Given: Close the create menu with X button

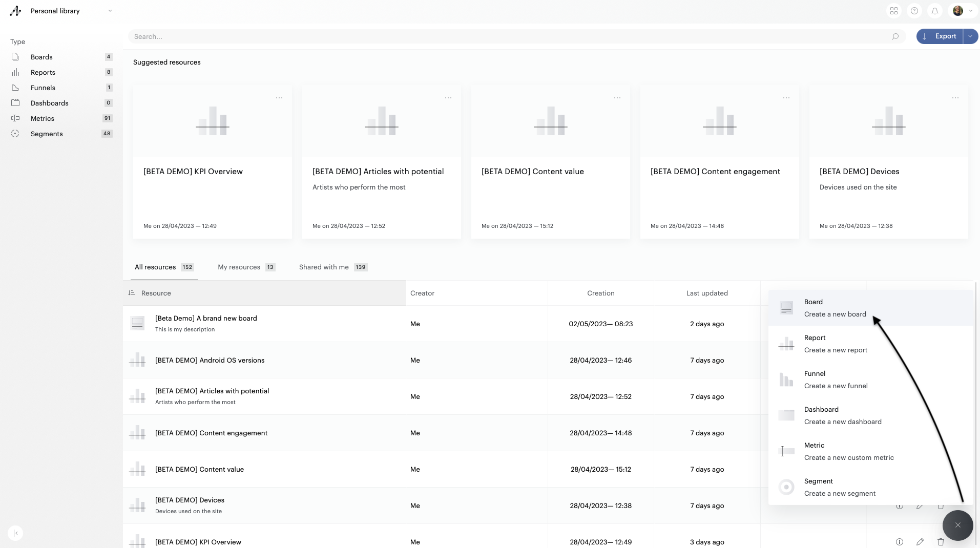Looking at the screenshot, I should coord(957,525).
